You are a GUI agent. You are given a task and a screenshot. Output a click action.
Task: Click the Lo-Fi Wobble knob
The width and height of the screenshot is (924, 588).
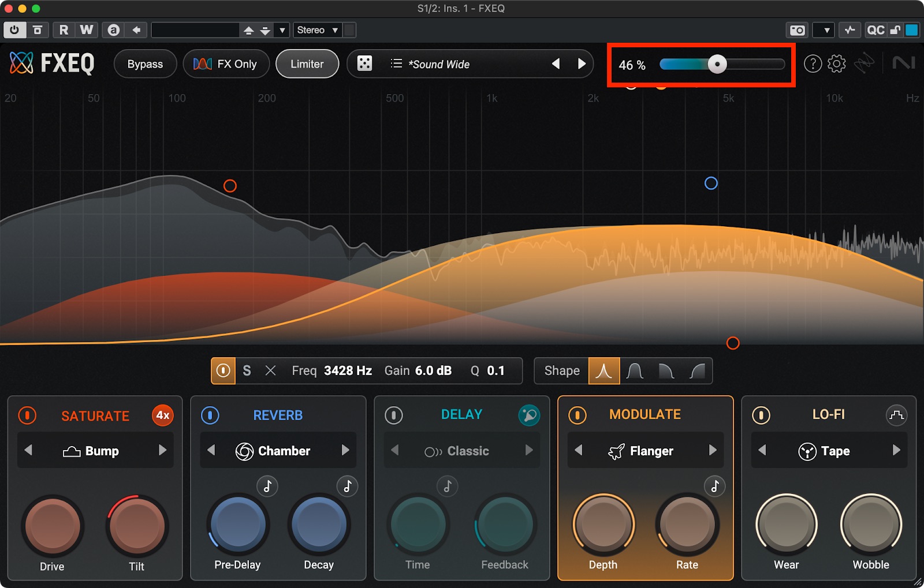[x=871, y=525]
